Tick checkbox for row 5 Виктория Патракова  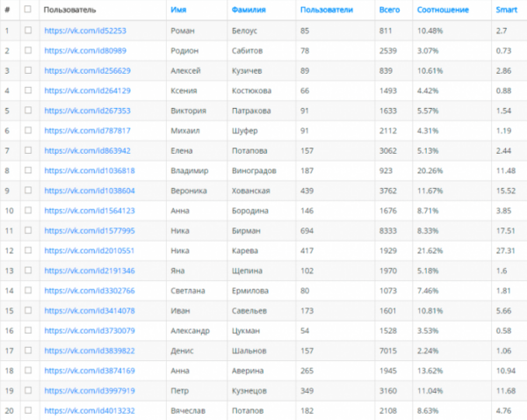(28, 111)
